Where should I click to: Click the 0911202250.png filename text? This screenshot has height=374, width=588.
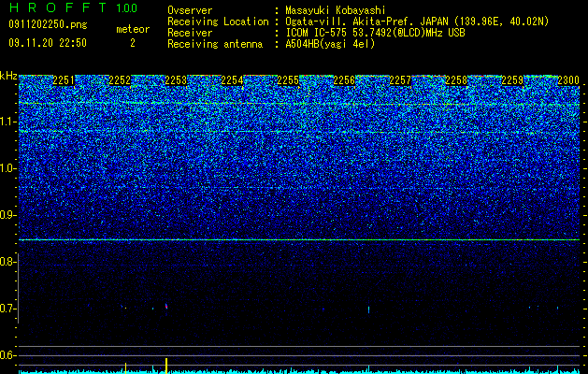[x=48, y=24]
